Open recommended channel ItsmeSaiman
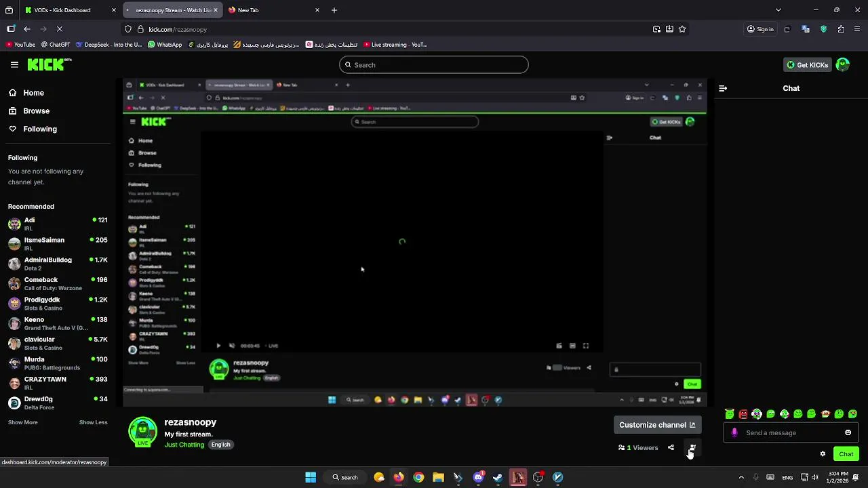The height and width of the screenshot is (488, 868). click(x=57, y=244)
